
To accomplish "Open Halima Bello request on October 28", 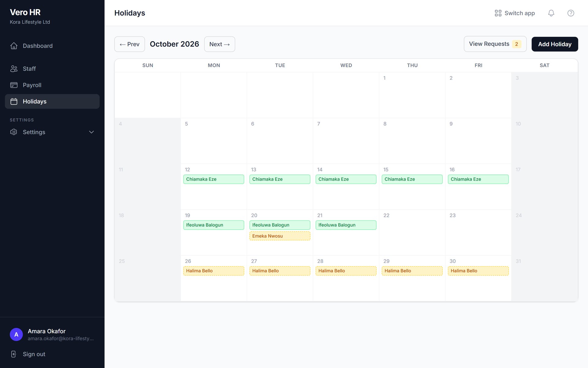I will [346, 271].
